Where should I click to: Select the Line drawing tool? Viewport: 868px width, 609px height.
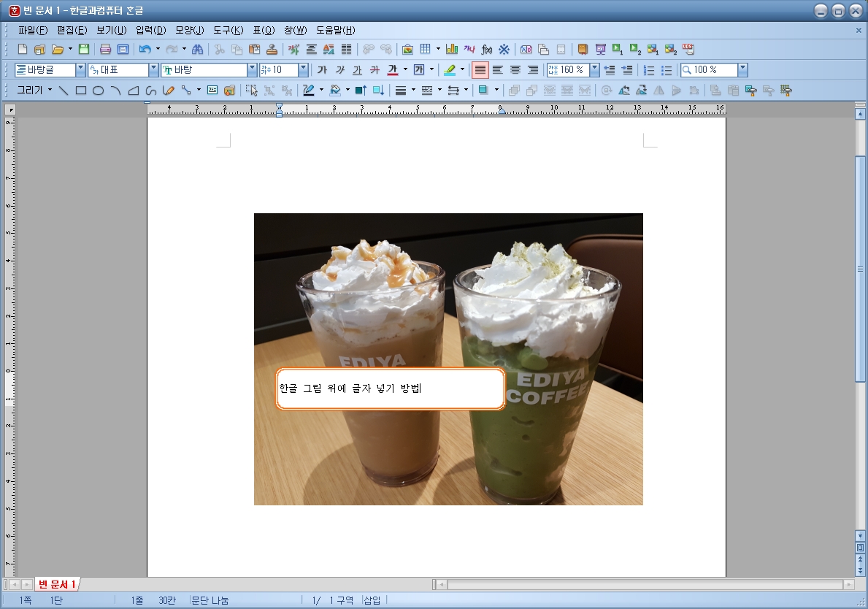63,91
